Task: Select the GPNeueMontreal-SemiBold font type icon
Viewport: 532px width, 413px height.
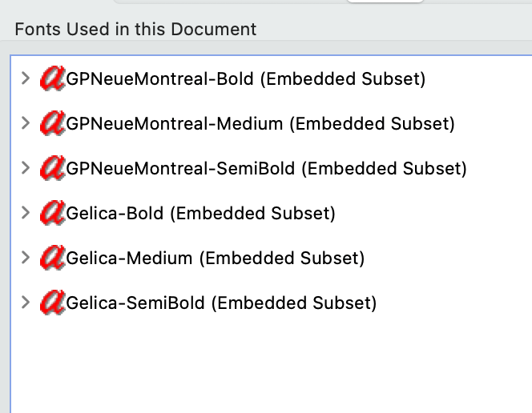Action: [53, 168]
